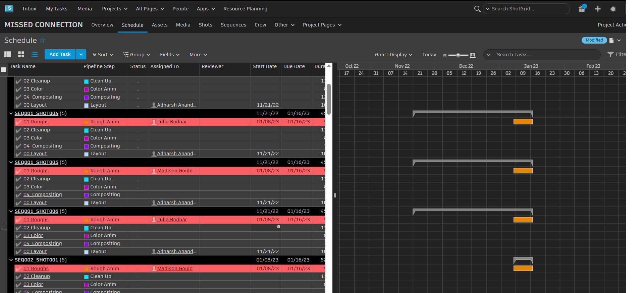
Task: Click the split pane divider handle
Action: pyautogui.click(x=335, y=195)
